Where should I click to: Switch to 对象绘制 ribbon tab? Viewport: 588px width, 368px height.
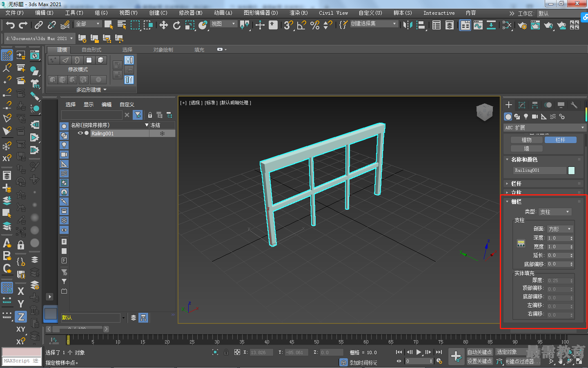(x=163, y=49)
